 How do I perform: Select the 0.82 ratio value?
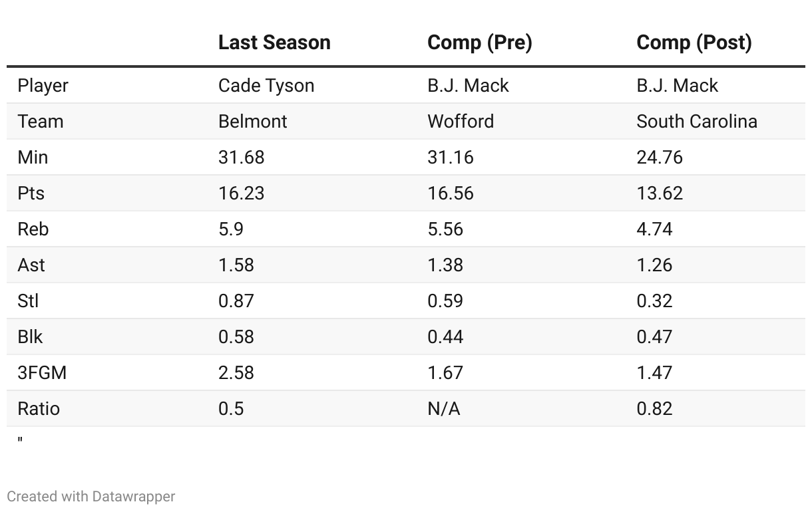654,409
